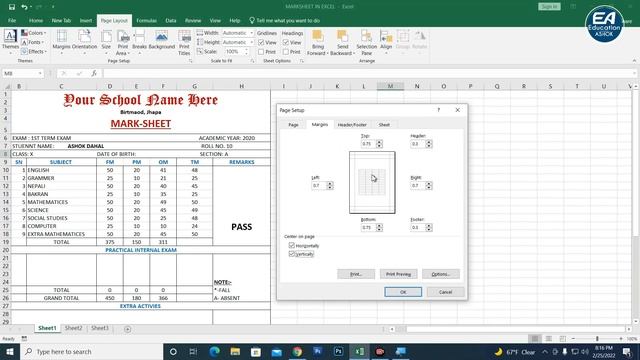
Task: Open the Selection Pane
Action: pyautogui.click(x=367, y=42)
